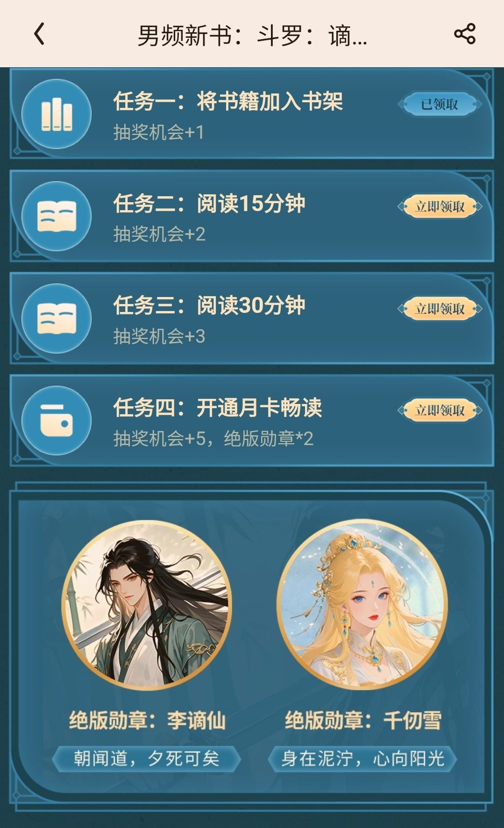Viewport: 504px width, 828px height.
Task: Tap the back arrow icon
Action: pyautogui.click(x=40, y=34)
